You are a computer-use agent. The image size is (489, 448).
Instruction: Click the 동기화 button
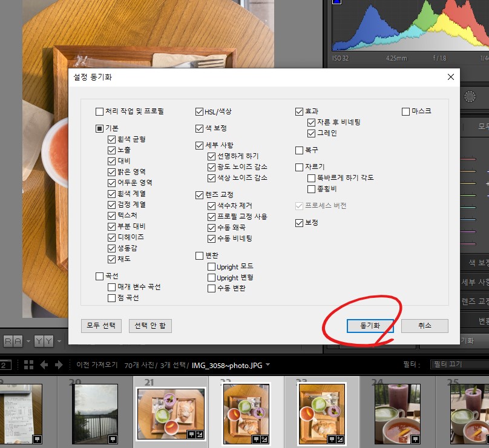(x=370, y=326)
